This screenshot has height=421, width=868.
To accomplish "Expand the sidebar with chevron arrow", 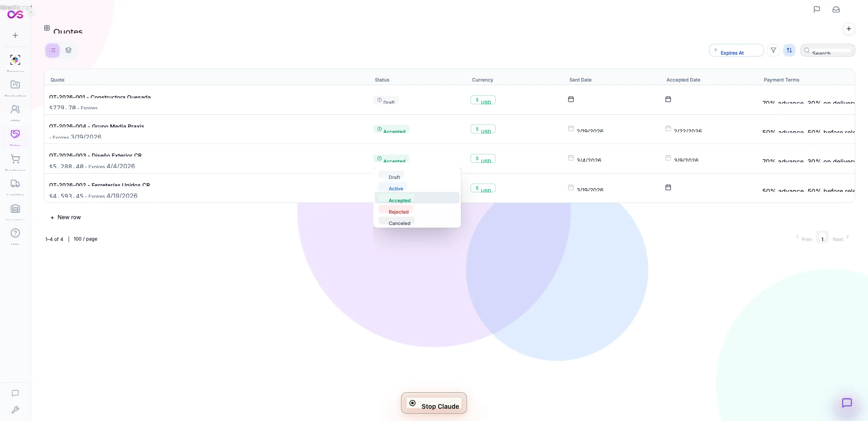I will (x=31, y=12).
